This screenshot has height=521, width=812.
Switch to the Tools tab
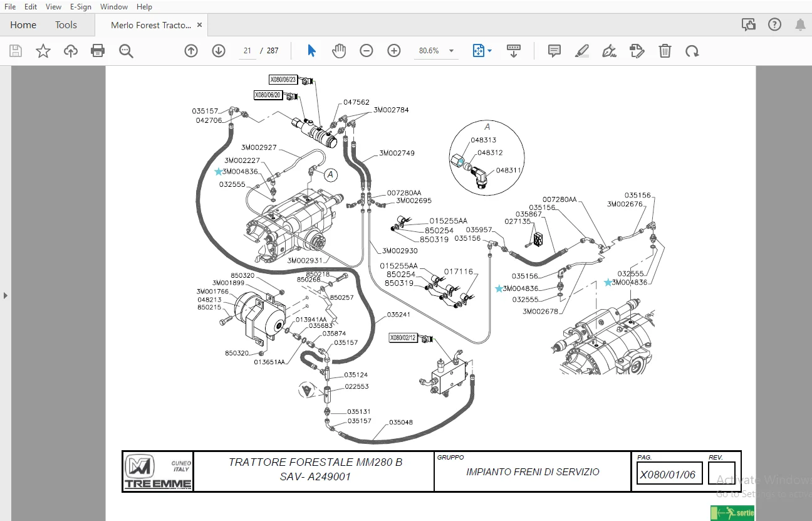pos(66,25)
